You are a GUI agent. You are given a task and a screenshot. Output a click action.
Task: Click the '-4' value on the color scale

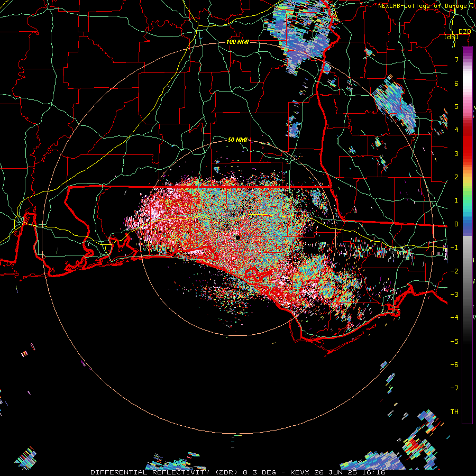click(454, 318)
